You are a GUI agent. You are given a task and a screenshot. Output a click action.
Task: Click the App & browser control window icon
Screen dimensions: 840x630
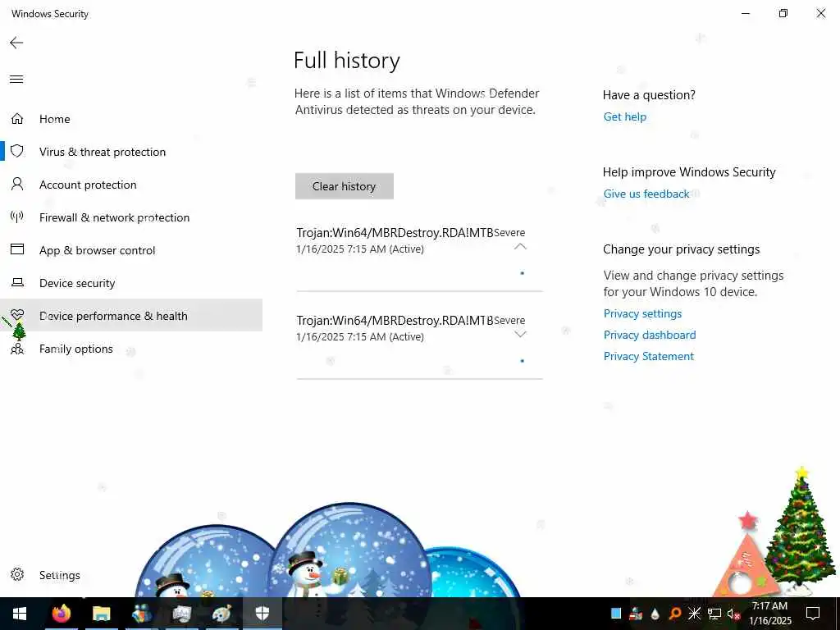17,249
